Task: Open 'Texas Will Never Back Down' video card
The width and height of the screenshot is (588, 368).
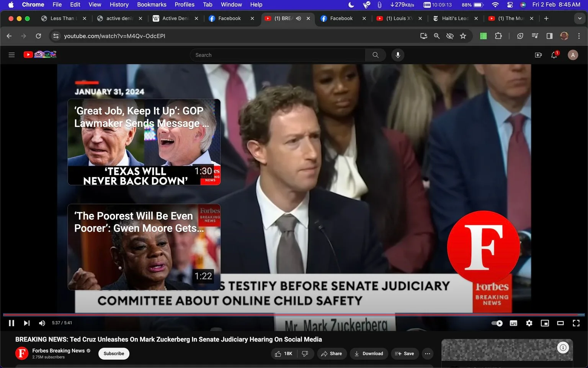Action: tap(144, 142)
